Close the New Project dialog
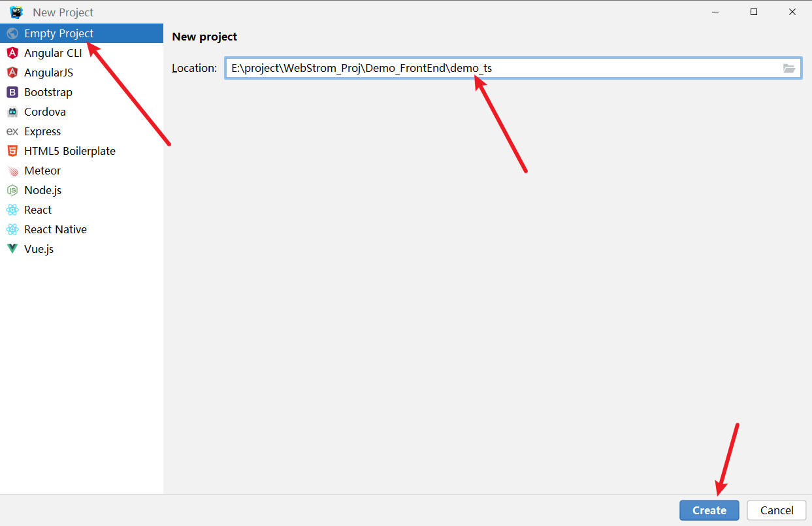Screen dimensions: 812x526 pyautogui.click(x=792, y=12)
